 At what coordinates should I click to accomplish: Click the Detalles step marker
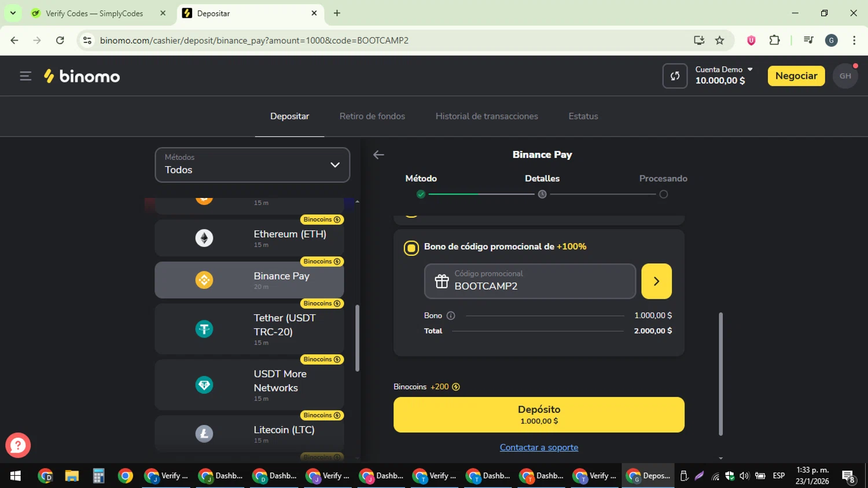pyautogui.click(x=542, y=195)
